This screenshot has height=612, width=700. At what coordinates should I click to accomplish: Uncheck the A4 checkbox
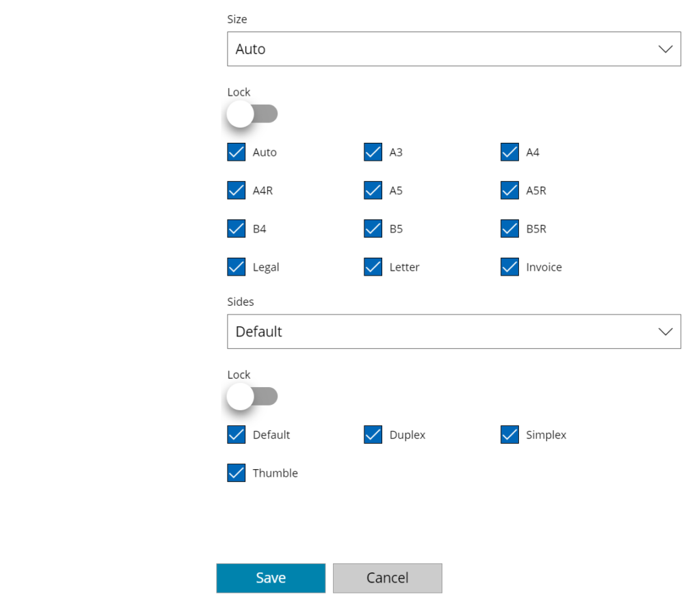point(509,152)
